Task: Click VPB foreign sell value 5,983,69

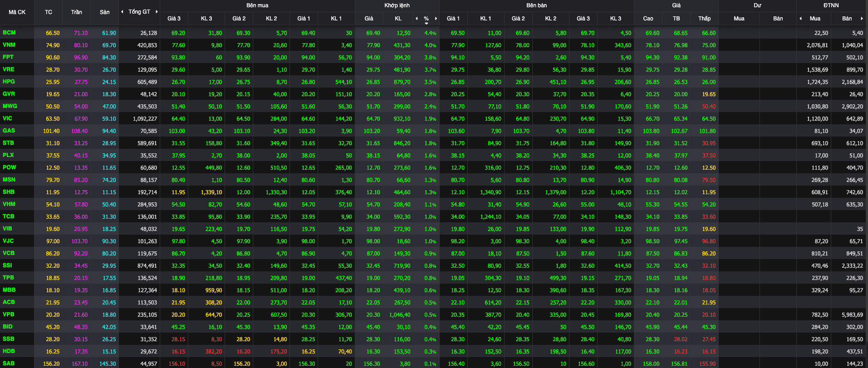Action: click(x=852, y=315)
